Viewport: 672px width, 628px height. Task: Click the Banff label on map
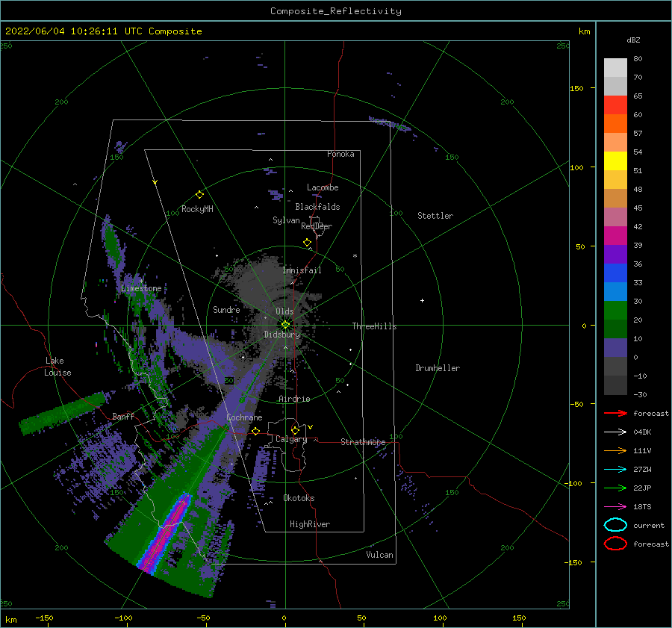coord(123,416)
